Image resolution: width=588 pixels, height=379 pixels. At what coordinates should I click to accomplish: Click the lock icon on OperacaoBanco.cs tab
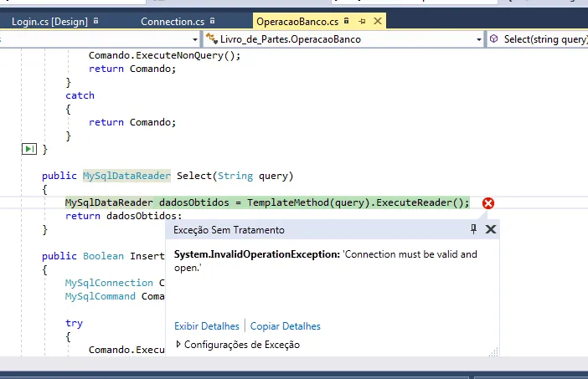pos(346,21)
